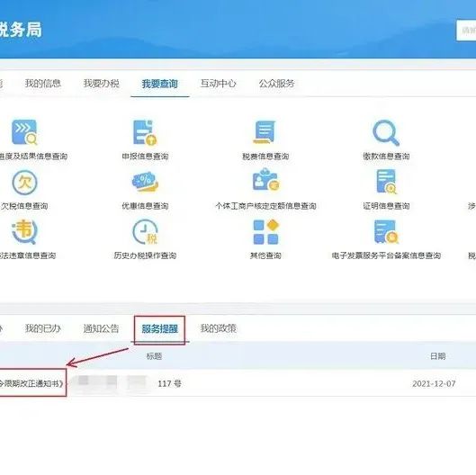This screenshot has width=476, height=475.
Task: Open 历史办税操作查询 clock icon
Action: [x=145, y=232]
